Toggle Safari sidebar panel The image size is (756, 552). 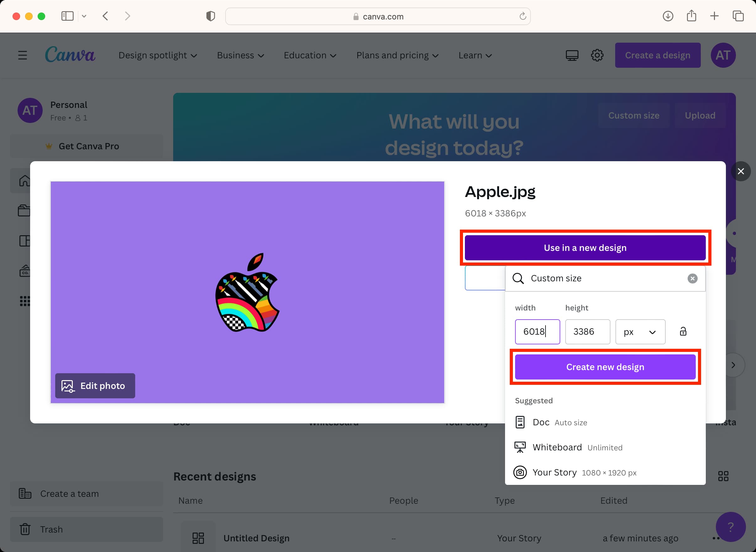pyautogui.click(x=67, y=16)
